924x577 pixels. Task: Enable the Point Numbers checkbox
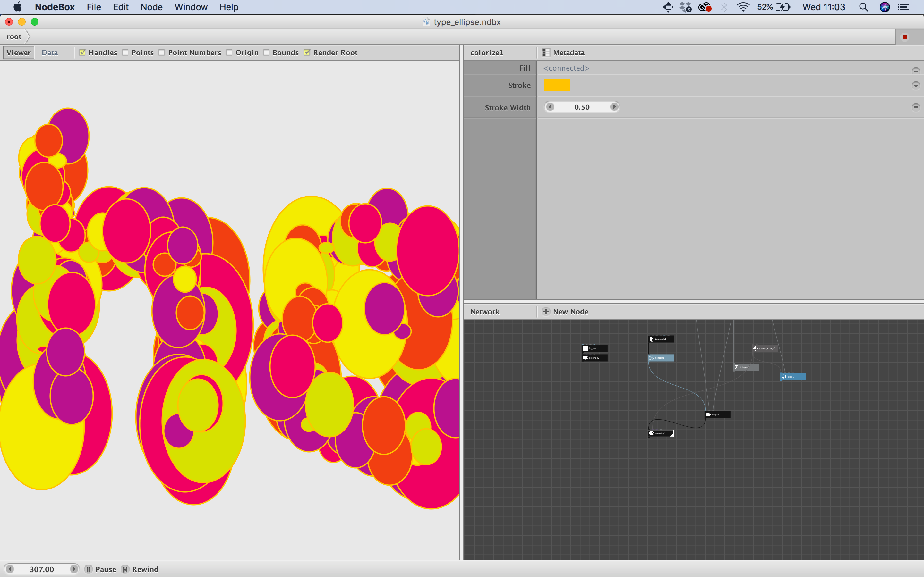162,53
